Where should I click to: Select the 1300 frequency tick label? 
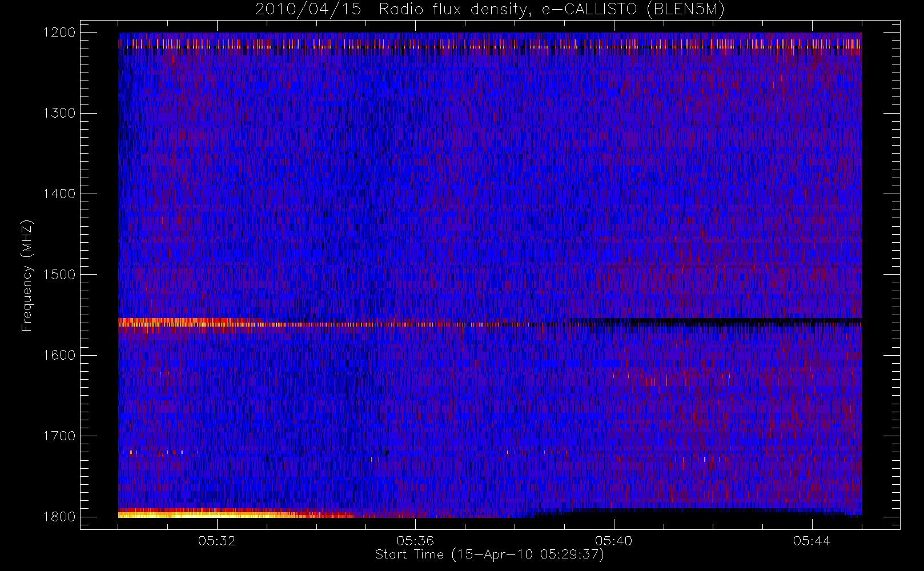(59, 113)
